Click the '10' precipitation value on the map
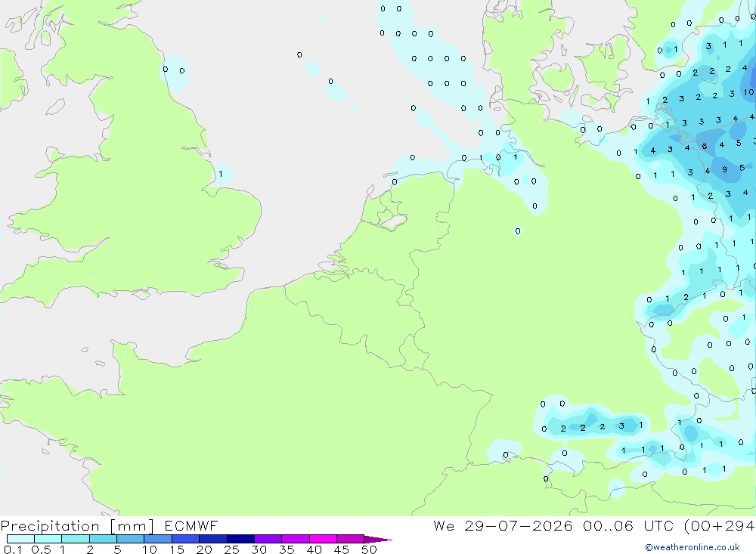 point(748,92)
